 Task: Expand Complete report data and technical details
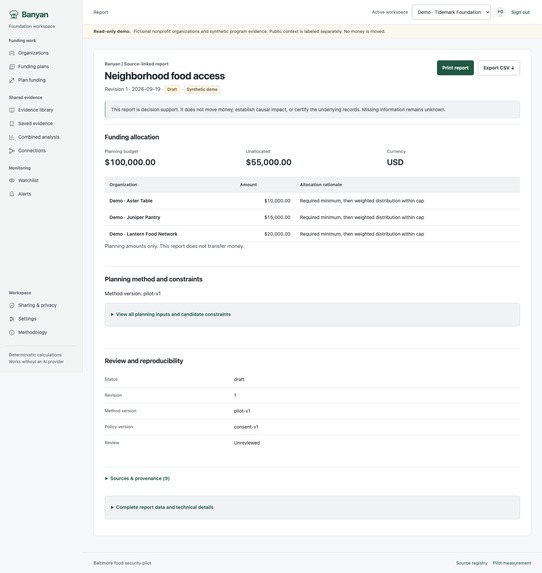[162, 507]
